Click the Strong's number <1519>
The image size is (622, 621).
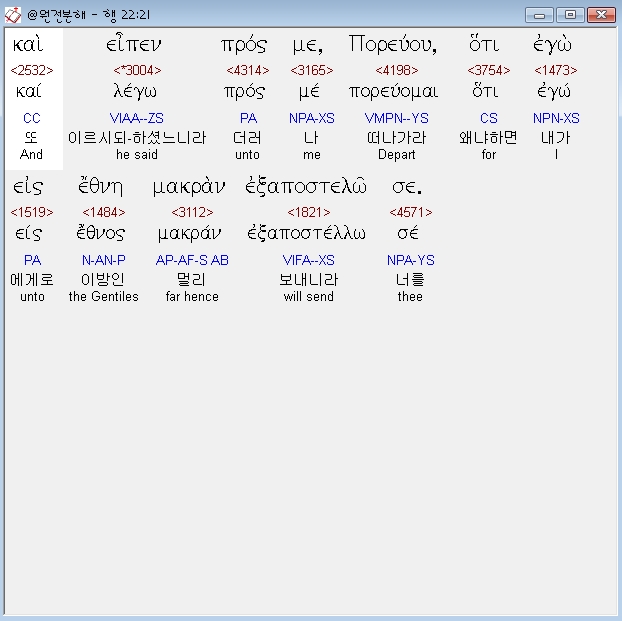click(x=32, y=212)
